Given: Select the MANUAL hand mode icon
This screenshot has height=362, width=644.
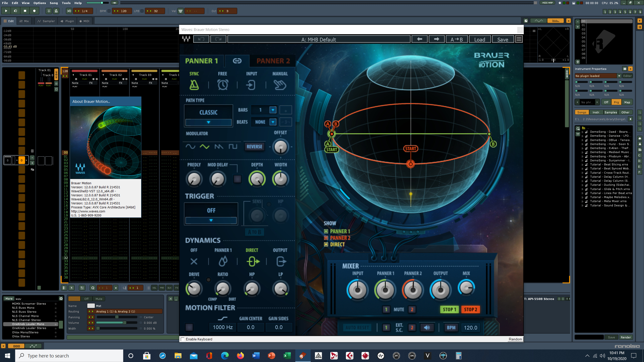Looking at the screenshot, I should [280, 85].
